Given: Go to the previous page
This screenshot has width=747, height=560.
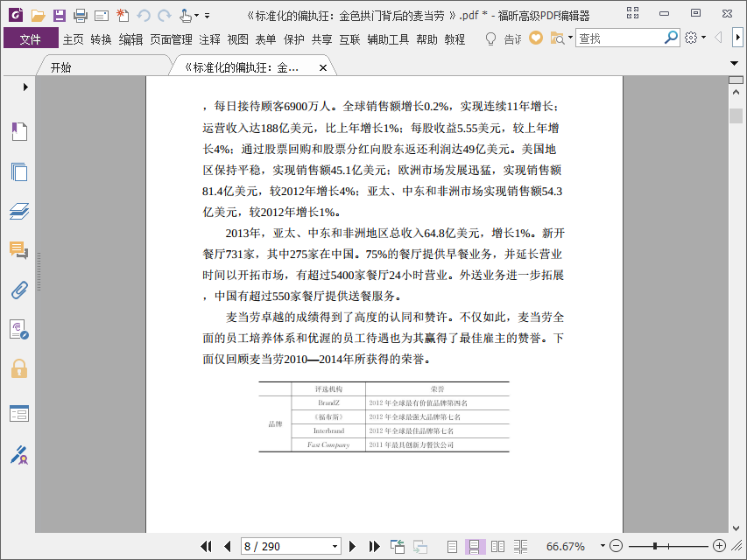Looking at the screenshot, I should pos(227,546).
